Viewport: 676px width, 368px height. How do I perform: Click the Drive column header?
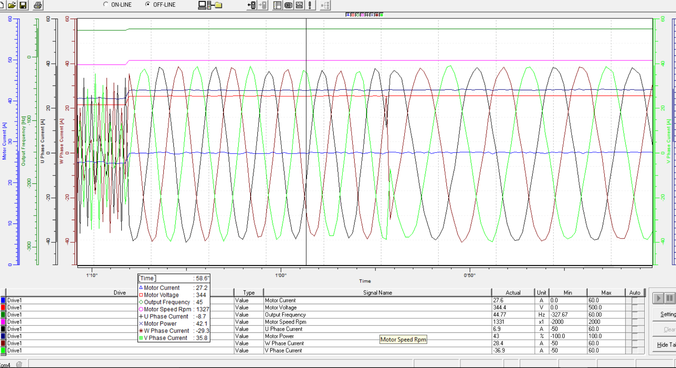pyautogui.click(x=120, y=293)
